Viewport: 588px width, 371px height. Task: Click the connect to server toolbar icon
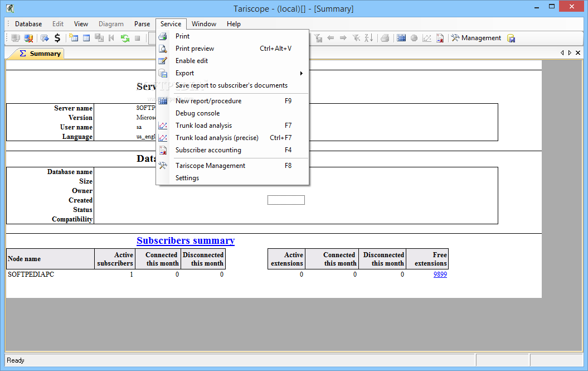pos(16,38)
